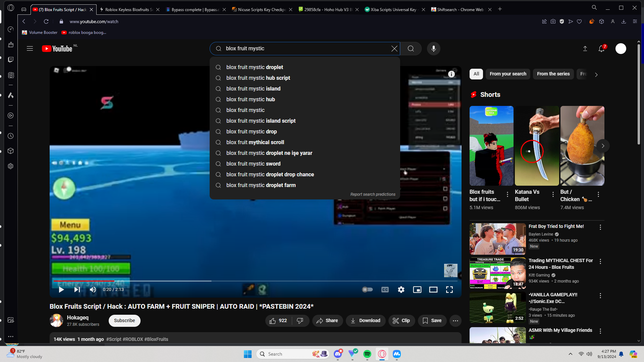
Task: Start voice search with the microphone
Action: 434,49
